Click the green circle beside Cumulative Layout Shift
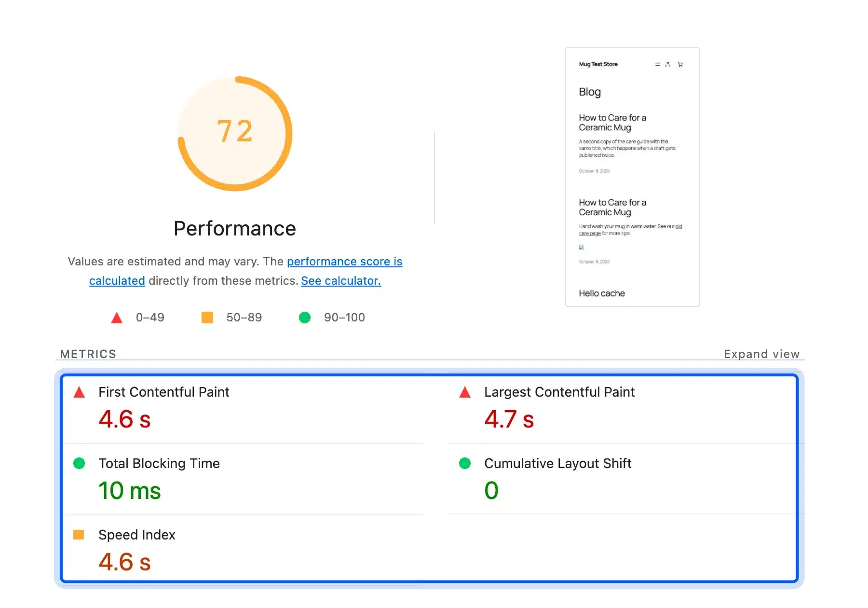This screenshot has height=608, width=868. point(465,463)
